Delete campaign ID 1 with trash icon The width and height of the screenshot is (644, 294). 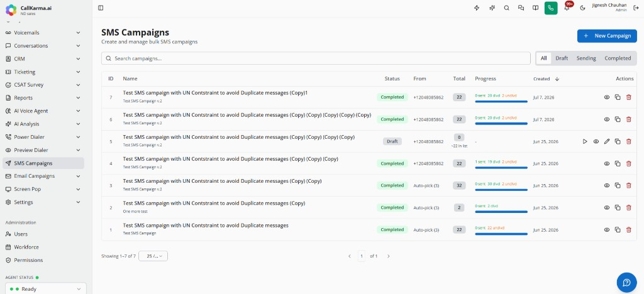tap(628, 230)
